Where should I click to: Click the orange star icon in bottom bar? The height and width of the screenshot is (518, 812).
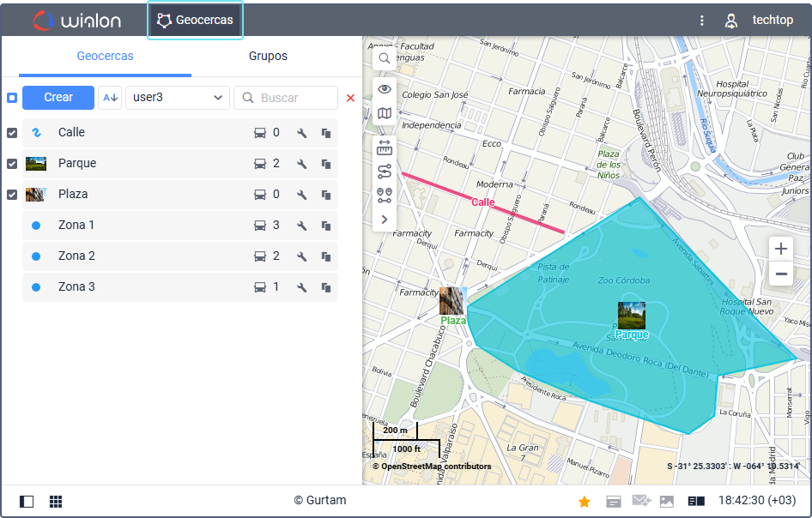click(585, 502)
